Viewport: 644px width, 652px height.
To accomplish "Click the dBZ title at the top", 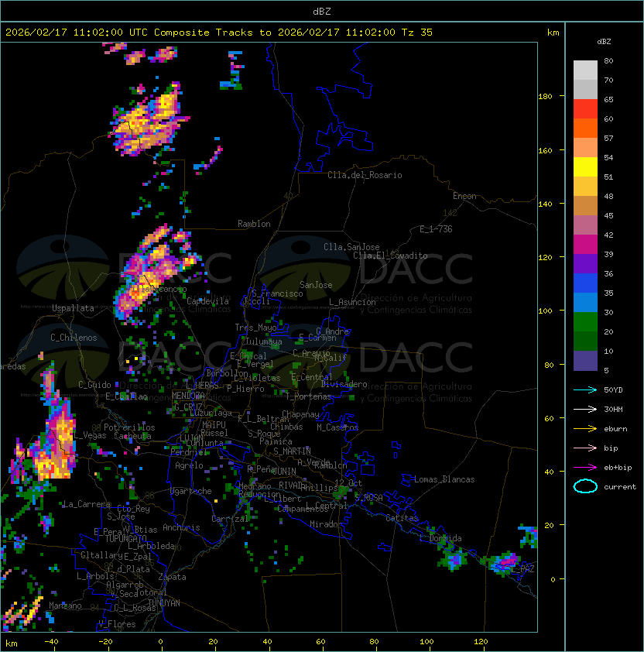I will pos(322,12).
